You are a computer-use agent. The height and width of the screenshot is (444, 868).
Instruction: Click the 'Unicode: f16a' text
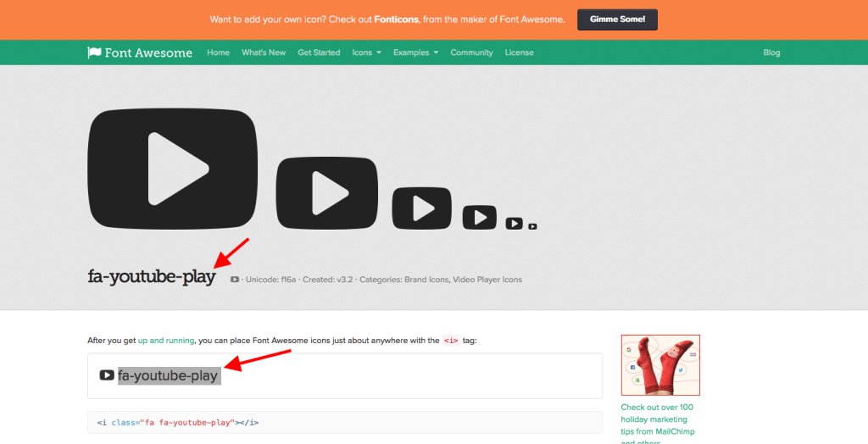click(271, 280)
